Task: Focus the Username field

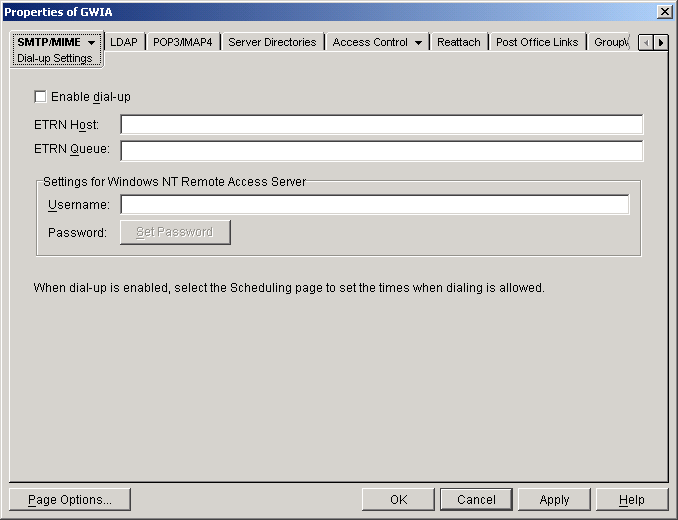Action: [374, 204]
